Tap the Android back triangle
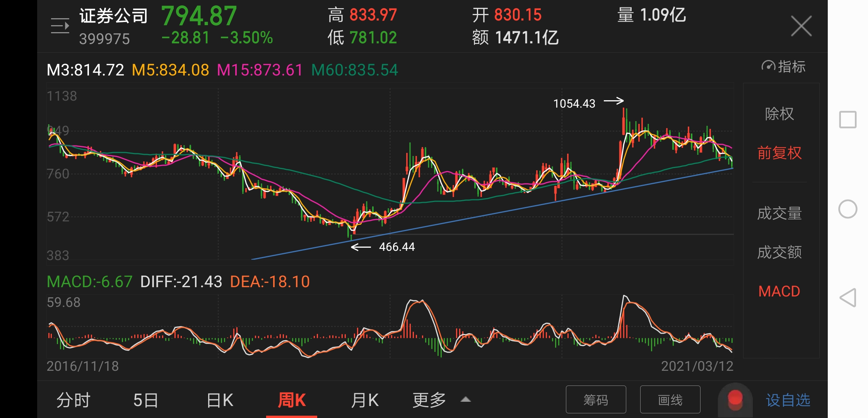Screen dimensions: 868x418 click(847, 298)
